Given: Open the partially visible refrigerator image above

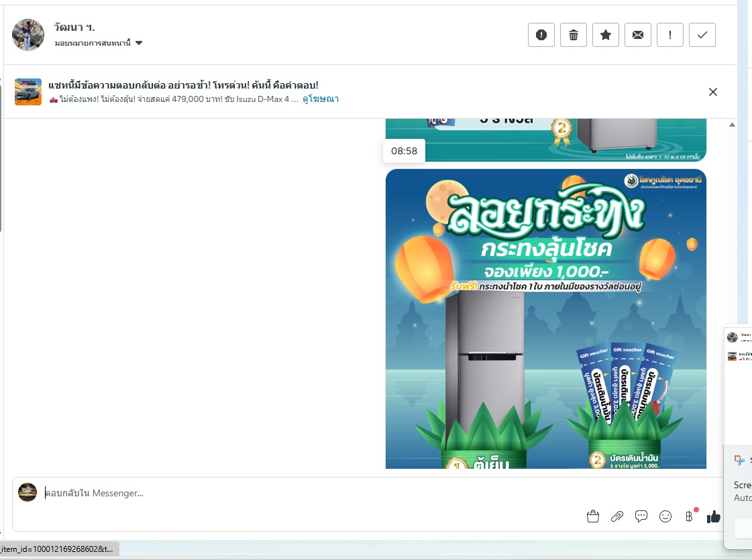Looking at the screenshot, I should coord(546,139).
